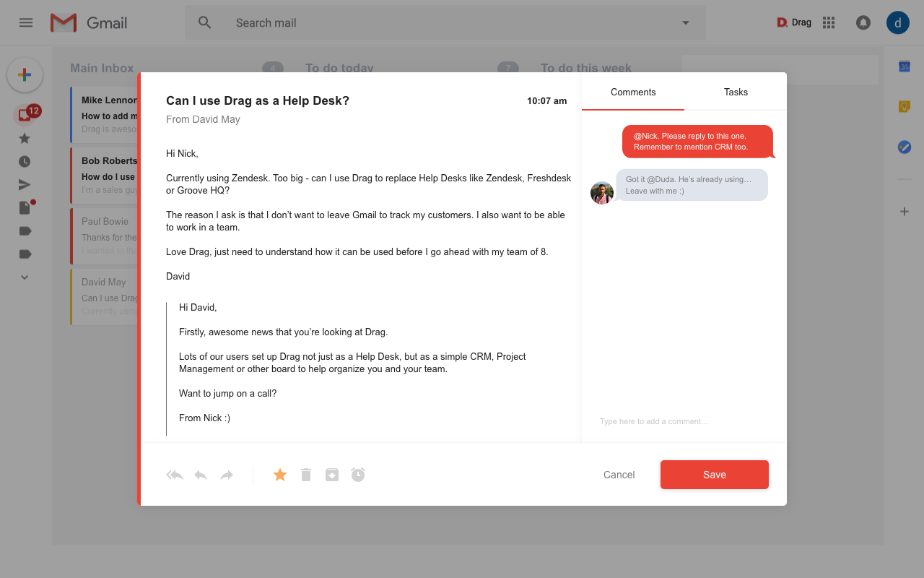Image resolution: width=924 pixels, height=578 pixels.
Task: Open Google Calendar side panel icon
Action: pos(904,66)
